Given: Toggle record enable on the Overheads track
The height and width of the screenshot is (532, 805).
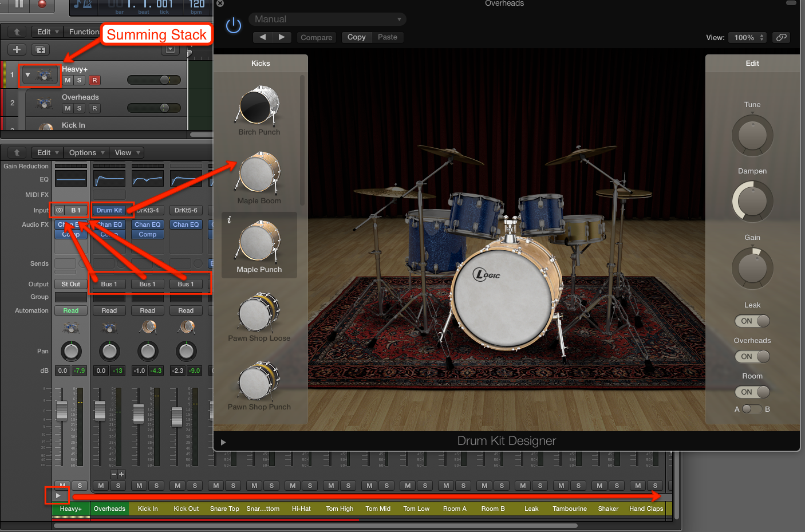Looking at the screenshot, I should tap(95, 108).
